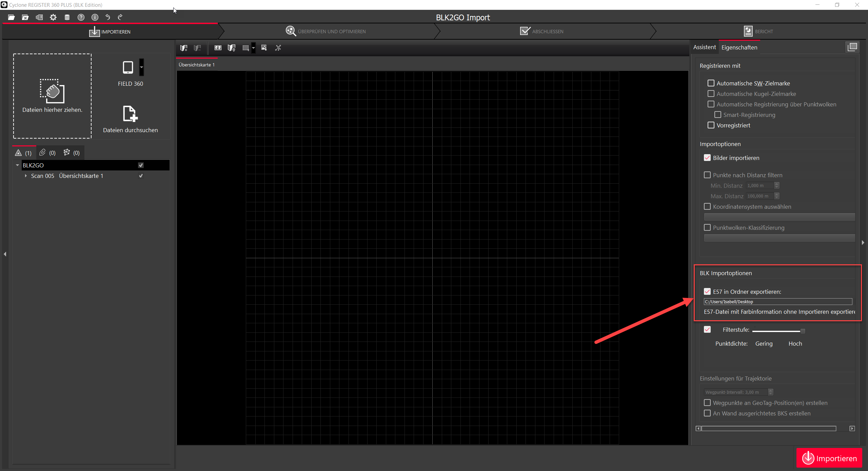Click the detach panel icon beside Eigenschaften

[x=852, y=47]
